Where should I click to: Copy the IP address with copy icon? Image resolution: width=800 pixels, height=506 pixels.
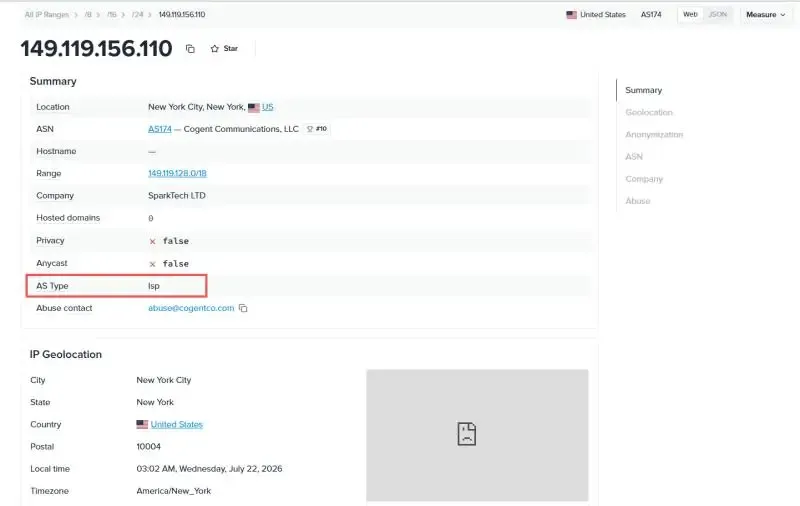[190, 49]
